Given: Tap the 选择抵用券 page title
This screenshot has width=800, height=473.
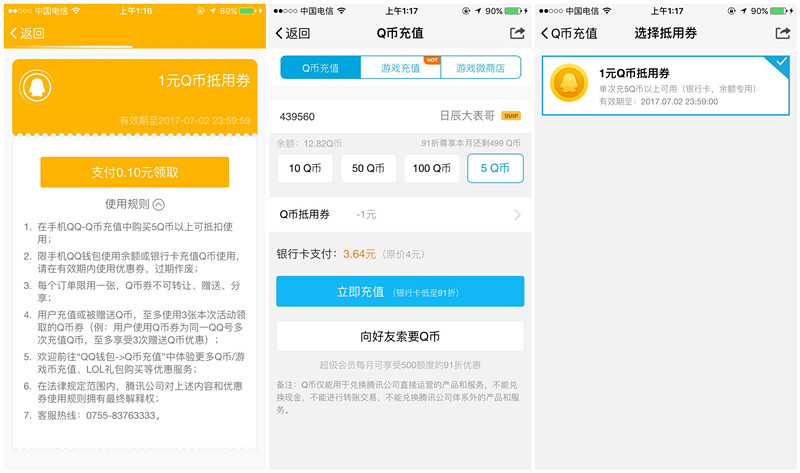Looking at the screenshot, I should coord(665,33).
